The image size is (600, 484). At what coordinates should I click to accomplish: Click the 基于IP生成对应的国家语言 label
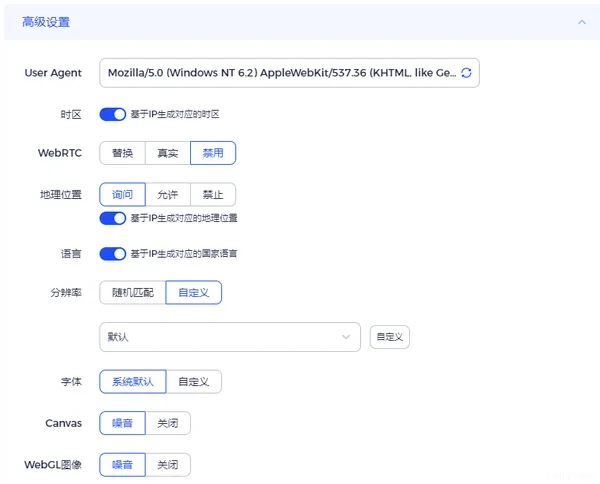point(184,254)
